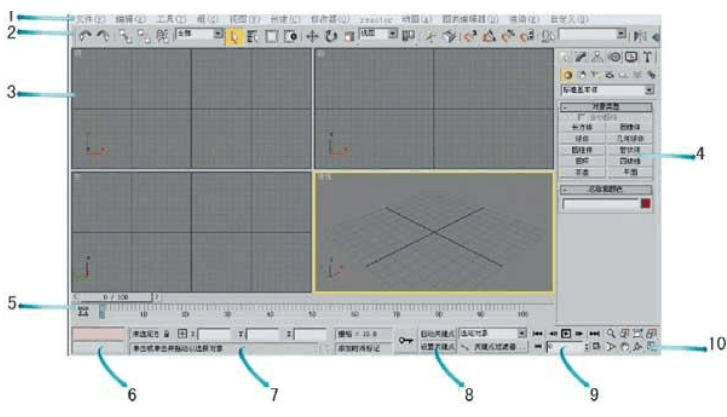Click the time slider at frame 0

115,297
